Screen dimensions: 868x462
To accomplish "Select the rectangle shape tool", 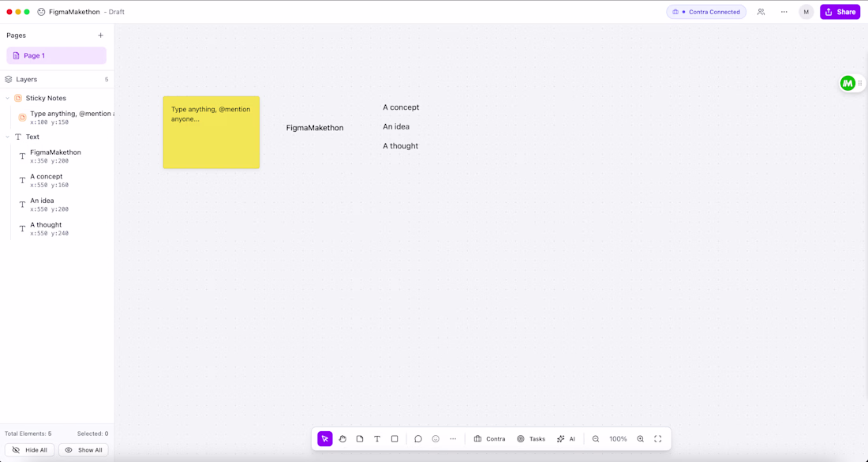I will pos(395,439).
